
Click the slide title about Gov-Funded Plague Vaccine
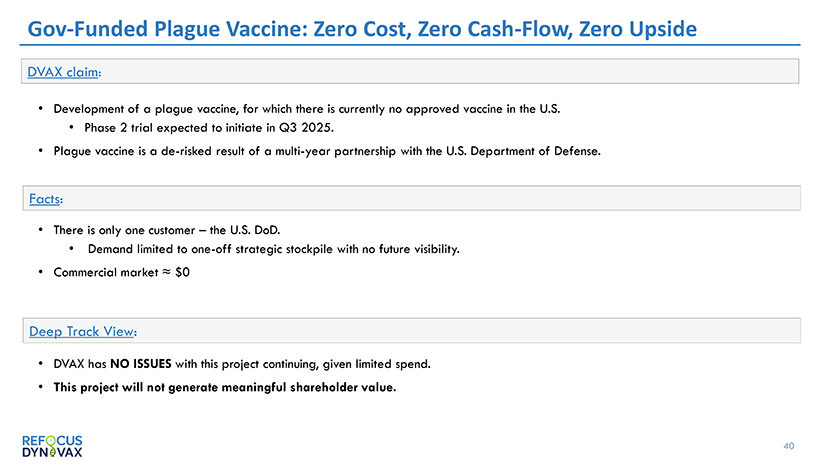pos(361,27)
